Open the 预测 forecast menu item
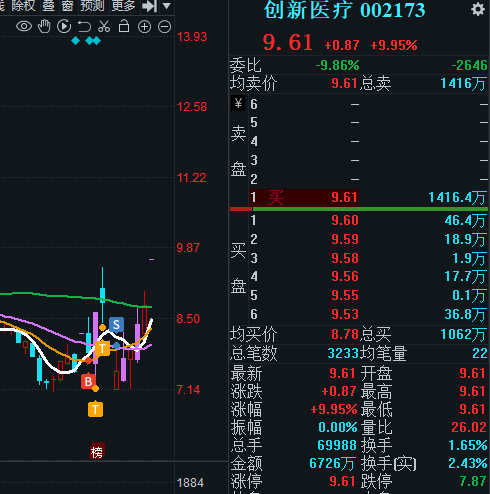This screenshot has width=490, height=494. tap(92, 6)
